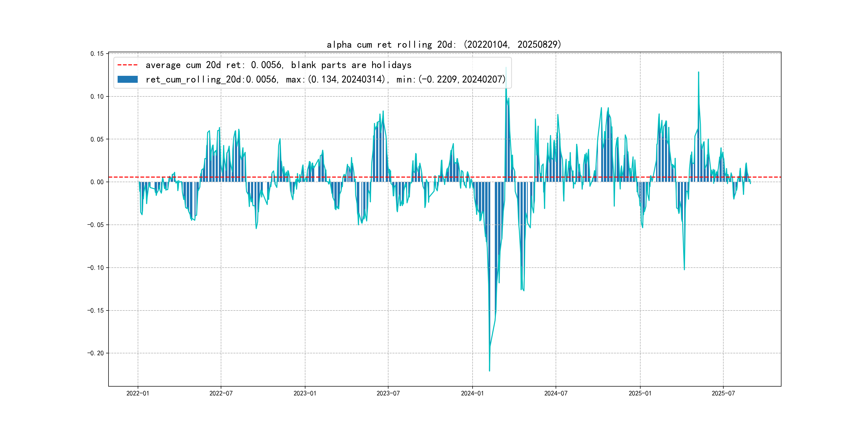Click the -0.20 y-axis tick label
Screen dimensions: 868x434
pyautogui.click(x=95, y=353)
